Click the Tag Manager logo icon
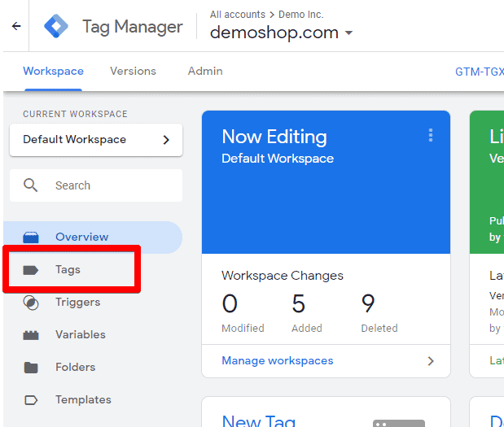Image resolution: width=504 pixels, height=427 pixels. coord(56,26)
